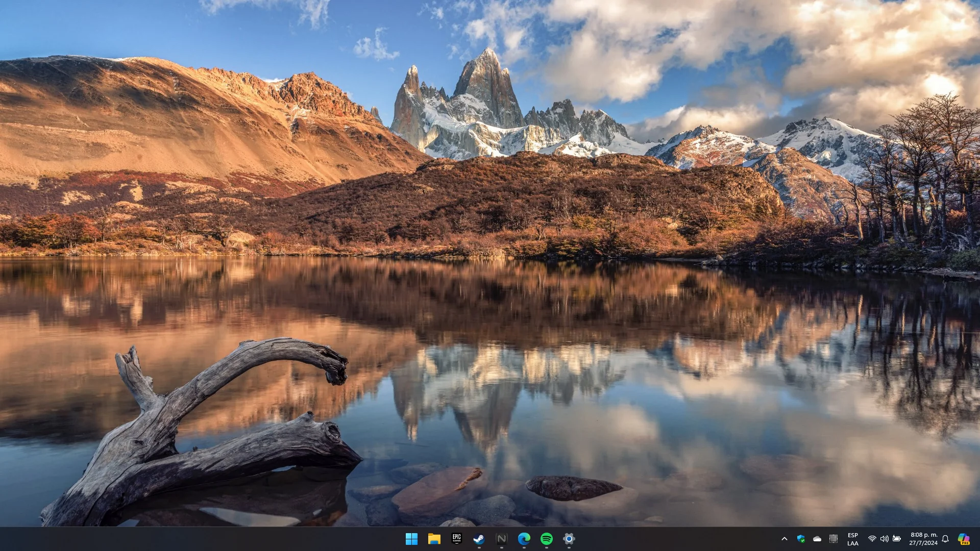Open Microsoft Edge browser
980x551 pixels.
click(x=524, y=539)
